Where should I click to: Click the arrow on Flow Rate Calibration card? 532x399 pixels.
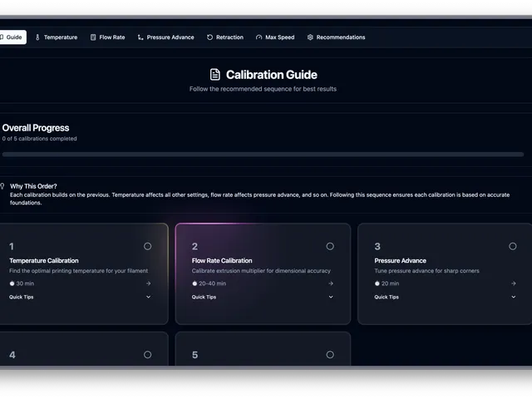331,283
